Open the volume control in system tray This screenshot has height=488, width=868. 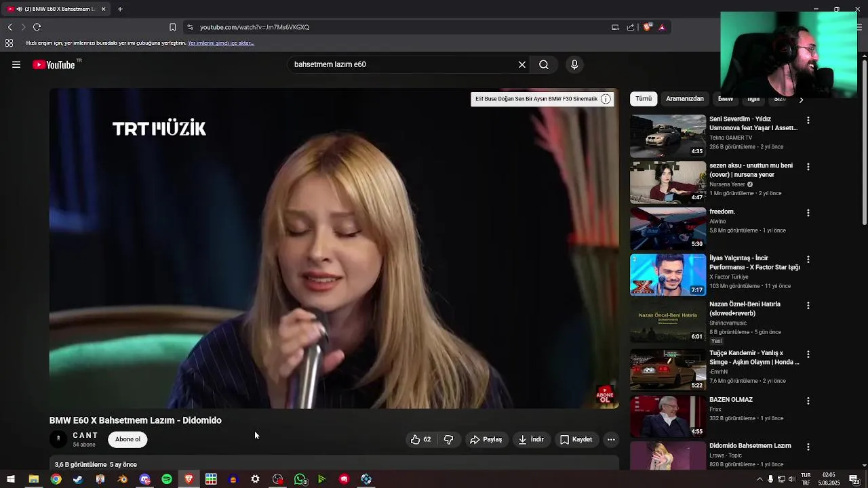[791, 479]
